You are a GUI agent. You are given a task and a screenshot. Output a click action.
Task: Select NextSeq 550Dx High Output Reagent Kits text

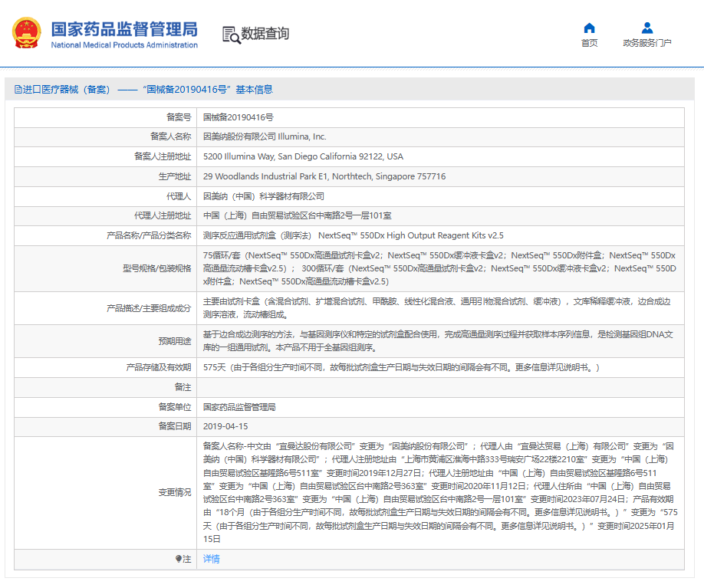point(411,235)
